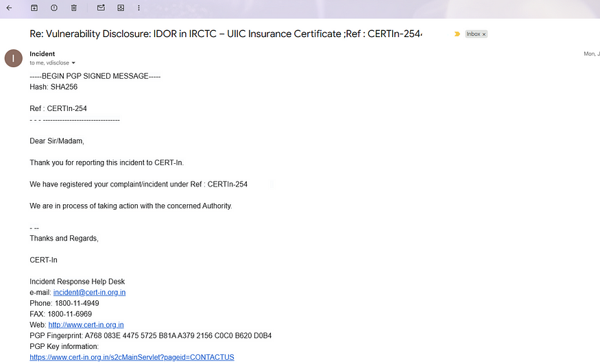Image resolution: width=600 pixels, height=364 pixels.
Task: Click the phone number 1800-11-4949
Action: point(77,303)
